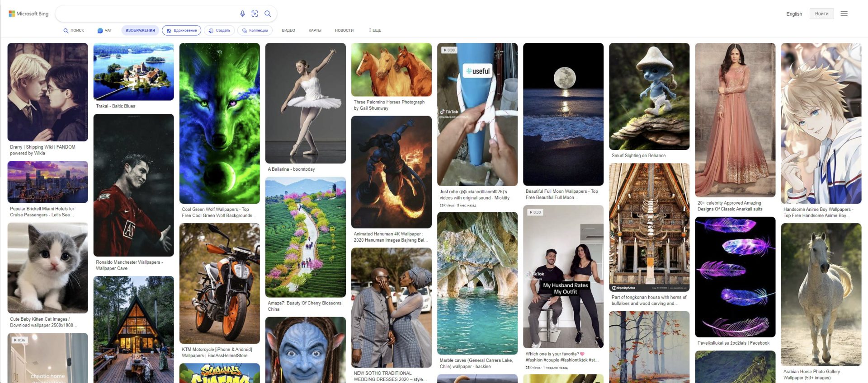Play the 0:08 TikTok rope video
This screenshot has height=383, width=868.
coord(477,114)
